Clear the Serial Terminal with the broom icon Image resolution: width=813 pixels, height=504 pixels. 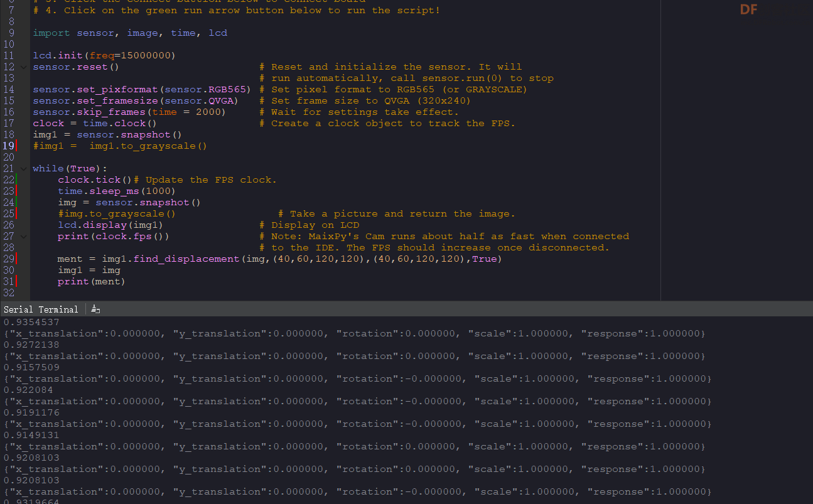click(x=95, y=309)
